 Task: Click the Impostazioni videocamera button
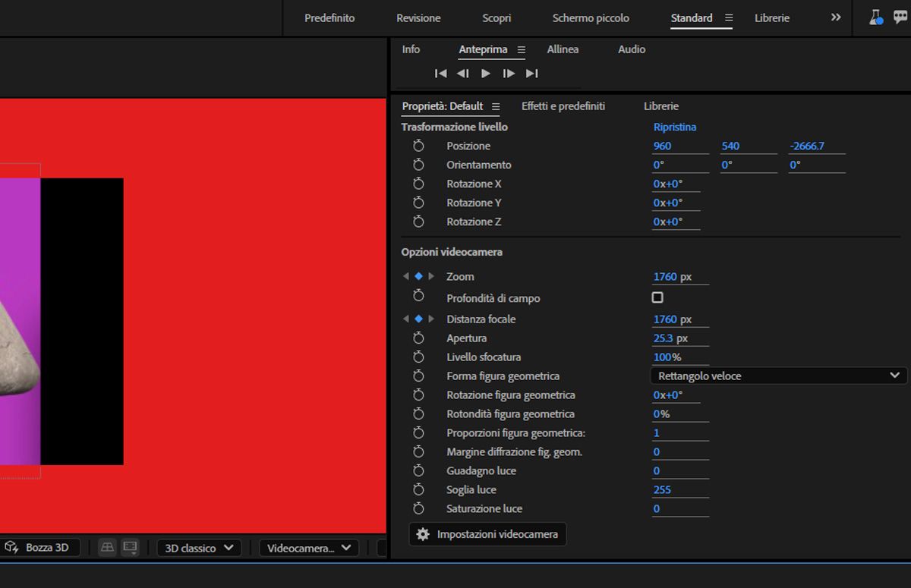click(487, 534)
